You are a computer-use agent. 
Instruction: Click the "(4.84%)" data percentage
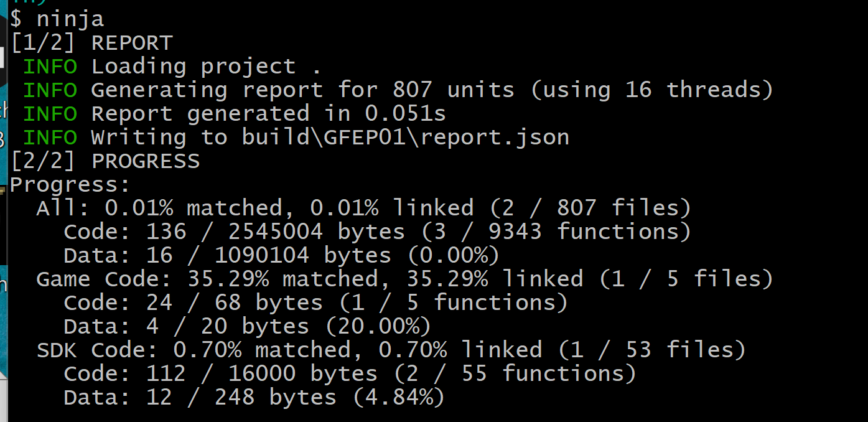[x=398, y=397]
